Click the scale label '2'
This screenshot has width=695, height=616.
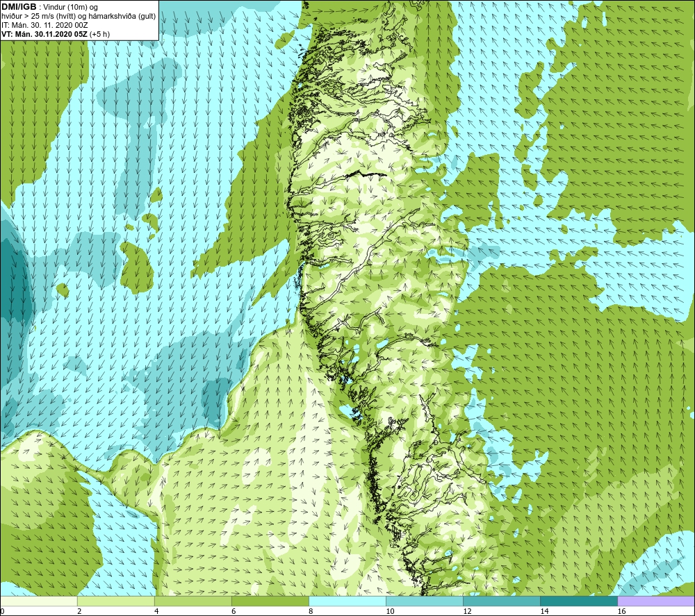click(x=79, y=611)
